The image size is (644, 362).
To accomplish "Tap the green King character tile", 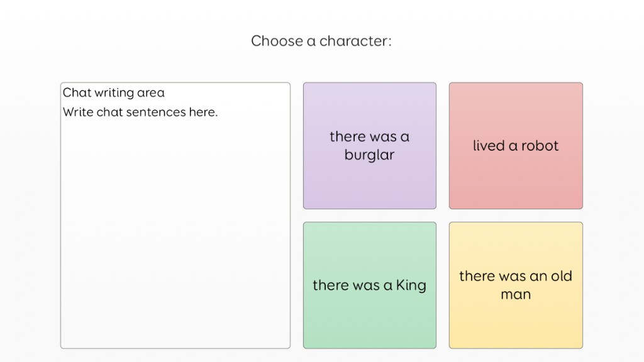I will coord(369,321).
